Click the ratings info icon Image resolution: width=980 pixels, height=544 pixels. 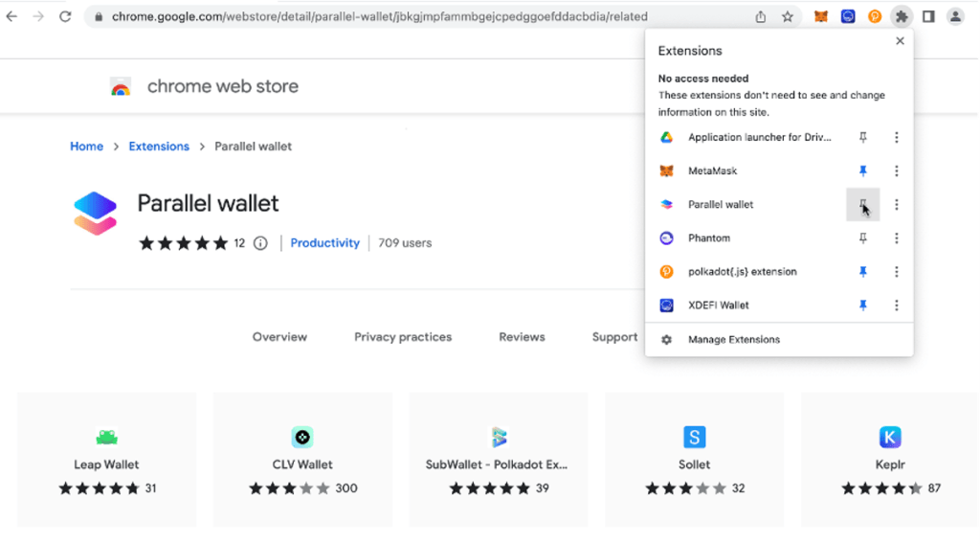[260, 243]
